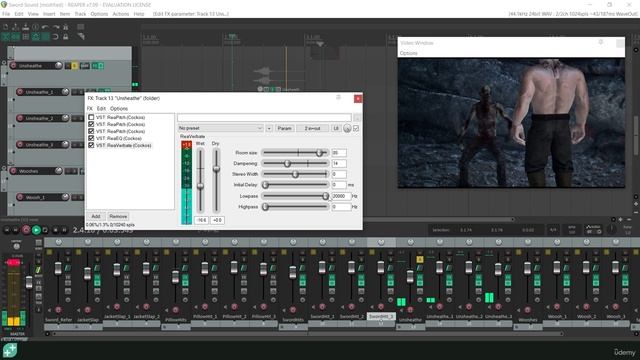The height and width of the screenshot is (360, 640).
Task: Click the Room size value field
Action: (x=339, y=153)
